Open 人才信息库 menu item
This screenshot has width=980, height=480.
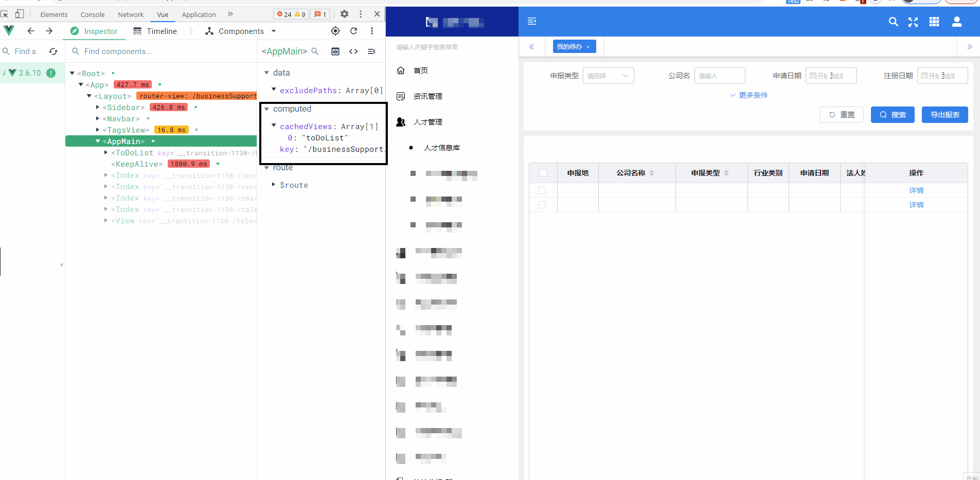(x=442, y=148)
